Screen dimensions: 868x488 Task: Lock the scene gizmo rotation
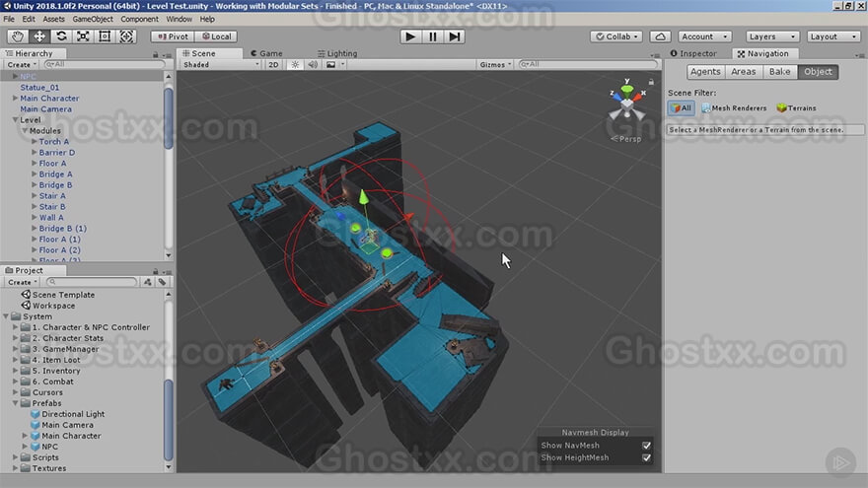point(651,82)
